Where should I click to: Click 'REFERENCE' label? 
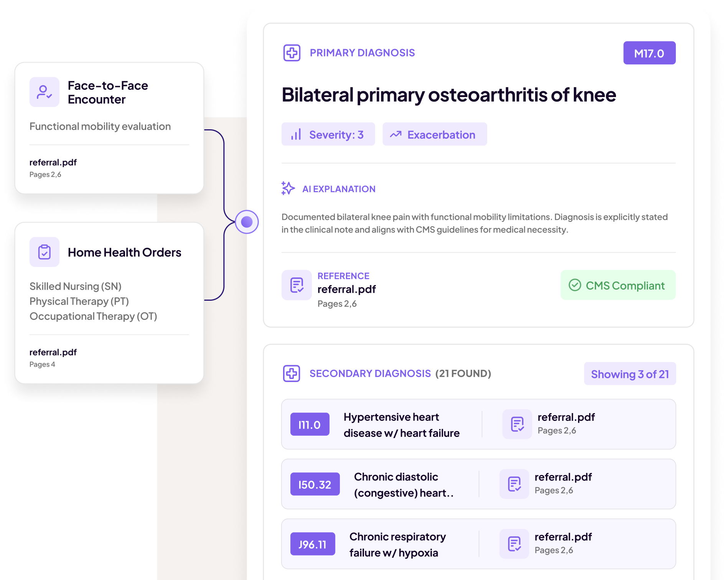pos(343,276)
